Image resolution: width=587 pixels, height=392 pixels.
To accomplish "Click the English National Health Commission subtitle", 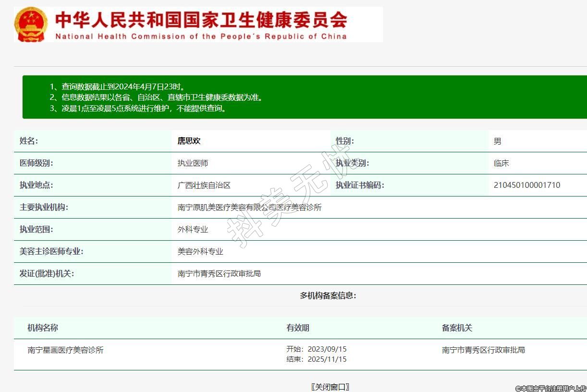I will point(201,37).
